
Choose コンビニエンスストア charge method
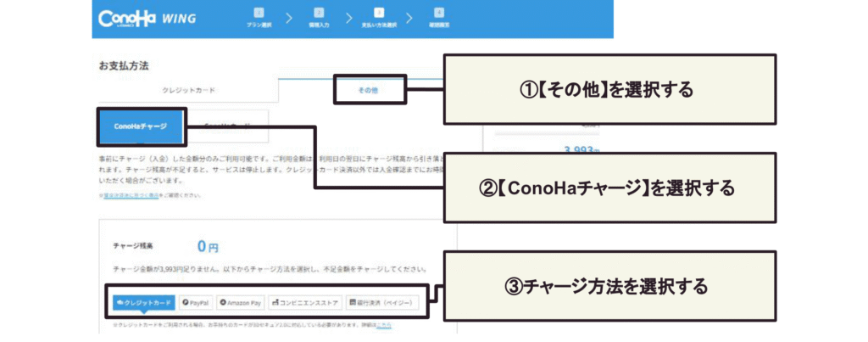point(304,302)
